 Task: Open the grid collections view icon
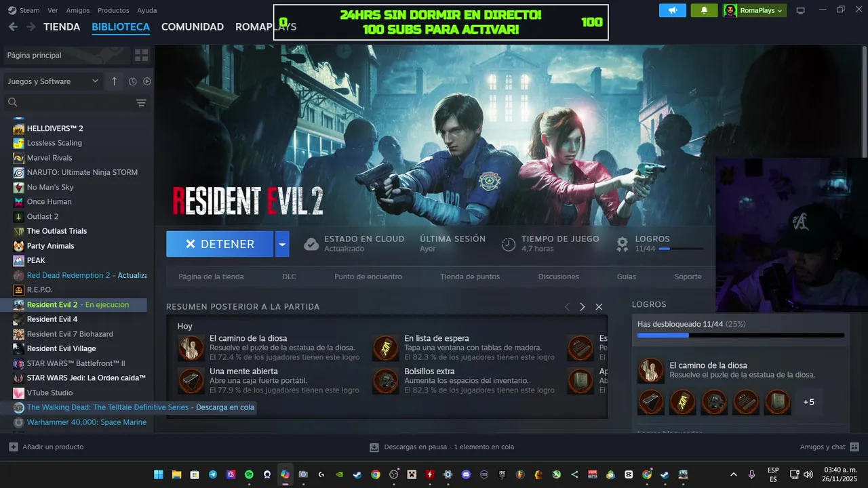(141, 55)
